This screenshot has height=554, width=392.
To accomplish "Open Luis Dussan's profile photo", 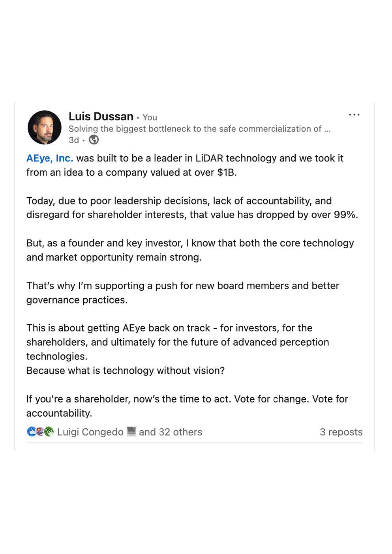I will (45, 127).
